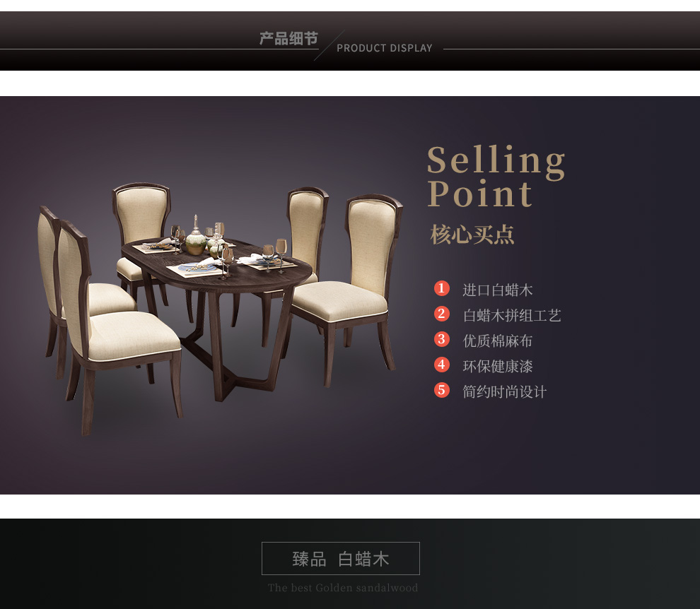
Task: Select the 简约时尚设计 list item
Action: (504, 391)
